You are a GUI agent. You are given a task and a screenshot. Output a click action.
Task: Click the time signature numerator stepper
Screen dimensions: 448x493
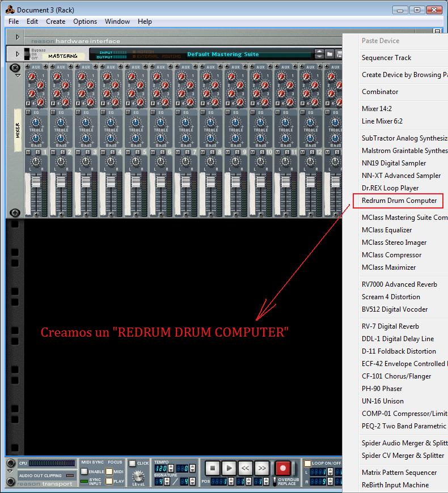click(x=167, y=481)
